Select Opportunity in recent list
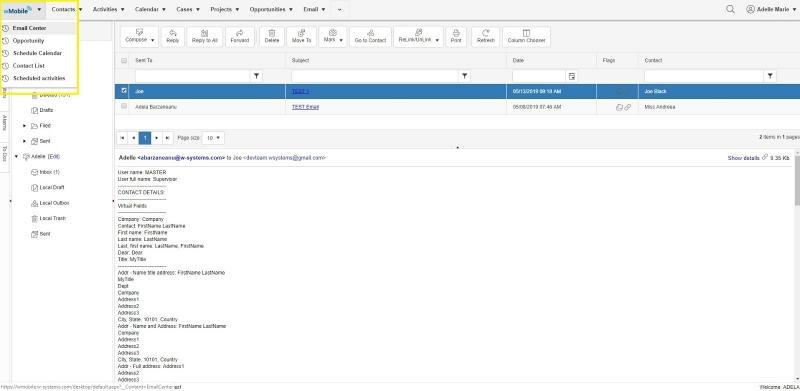The image size is (800, 391). (x=39, y=41)
